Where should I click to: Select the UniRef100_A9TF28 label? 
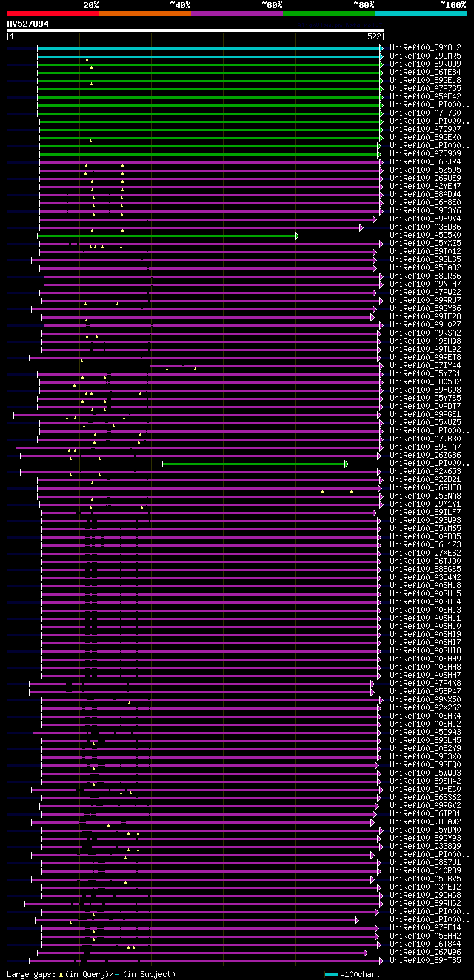point(425,317)
